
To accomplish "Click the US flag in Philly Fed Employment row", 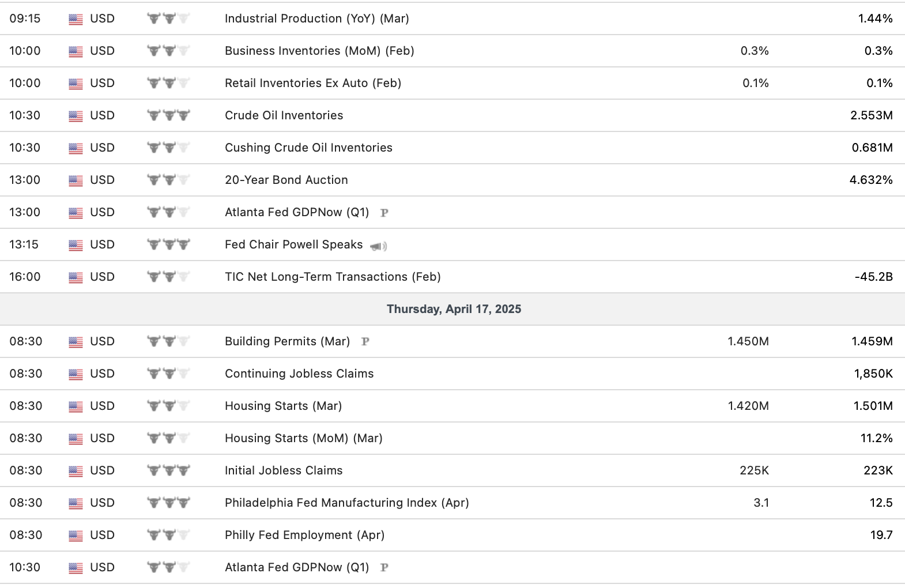I will (76, 536).
